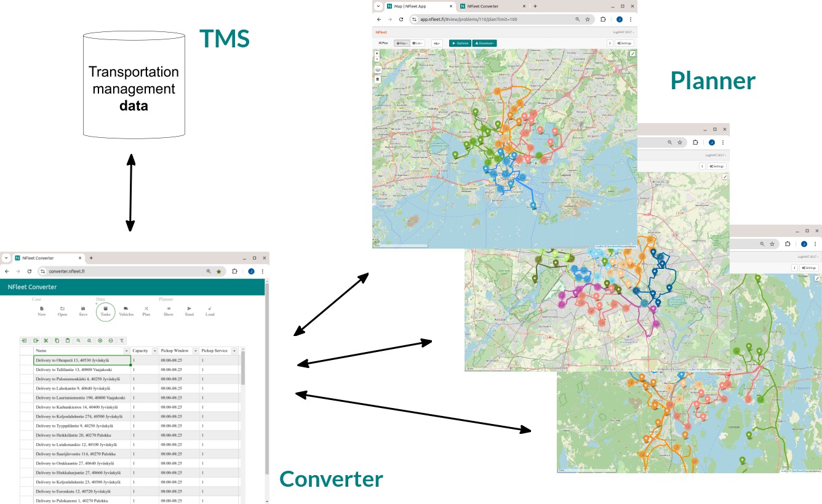Image resolution: width=822 pixels, height=504 pixels.
Task: Open the map layers control in the Planner
Action: click(377, 70)
